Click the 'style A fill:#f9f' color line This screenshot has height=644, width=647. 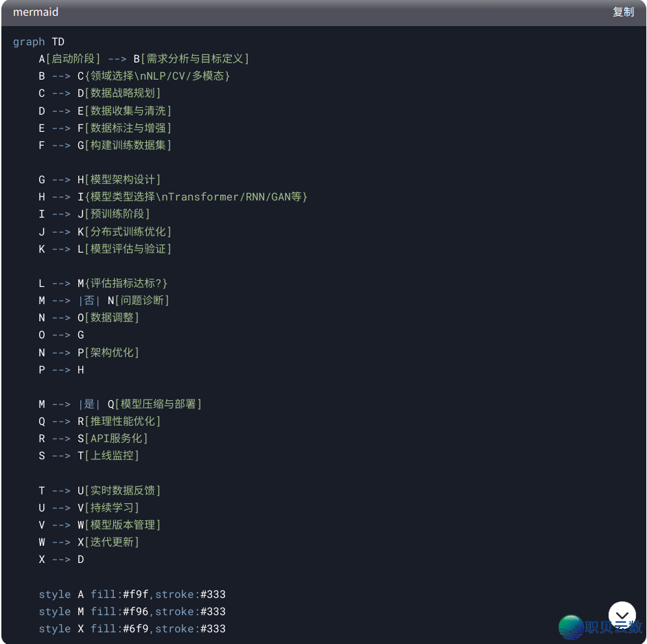(132, 594)
